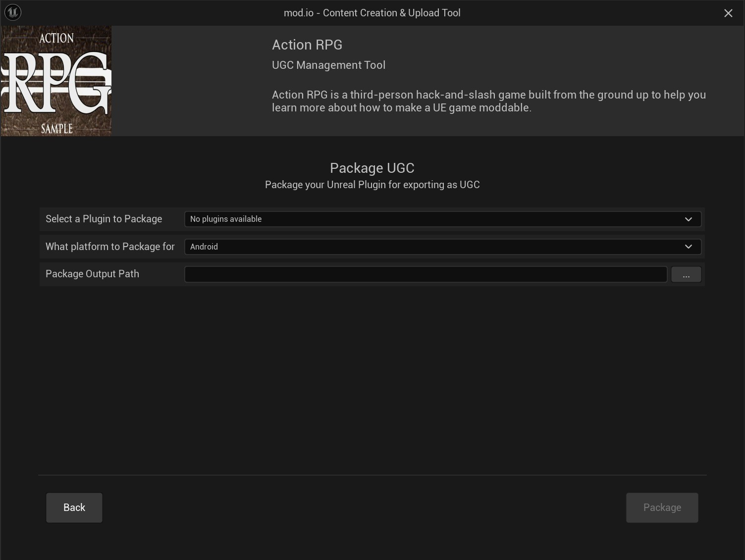Image resolution: width=745 pixels, height=560 pixels.
Task: Expand the platform dropdown showing Android
Action: click(x=442, y=246)
